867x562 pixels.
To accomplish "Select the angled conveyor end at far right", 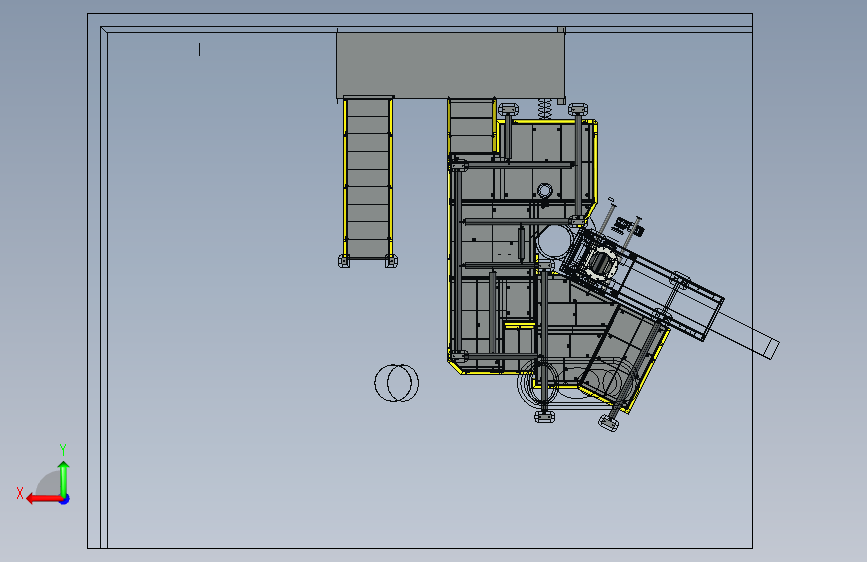I will (771, 347).
